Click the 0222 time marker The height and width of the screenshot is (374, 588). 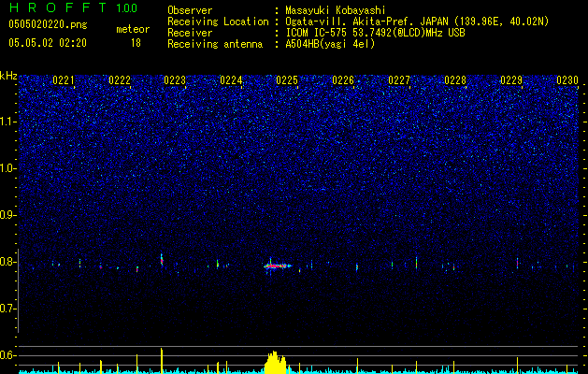coord(120,80)
